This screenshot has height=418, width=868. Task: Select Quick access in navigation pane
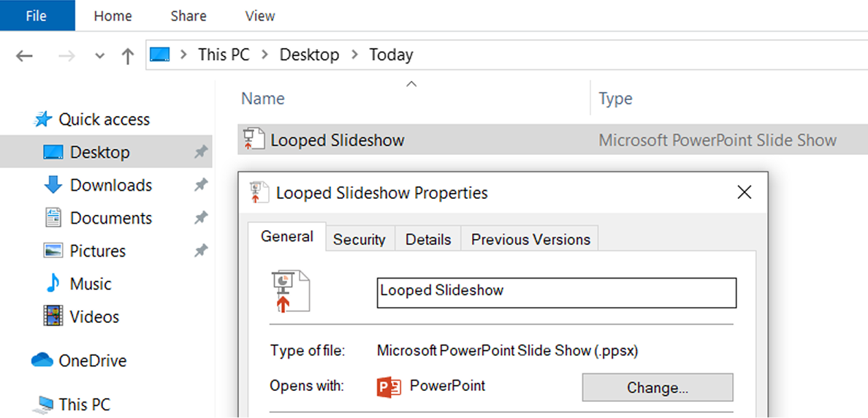[104, 119]
